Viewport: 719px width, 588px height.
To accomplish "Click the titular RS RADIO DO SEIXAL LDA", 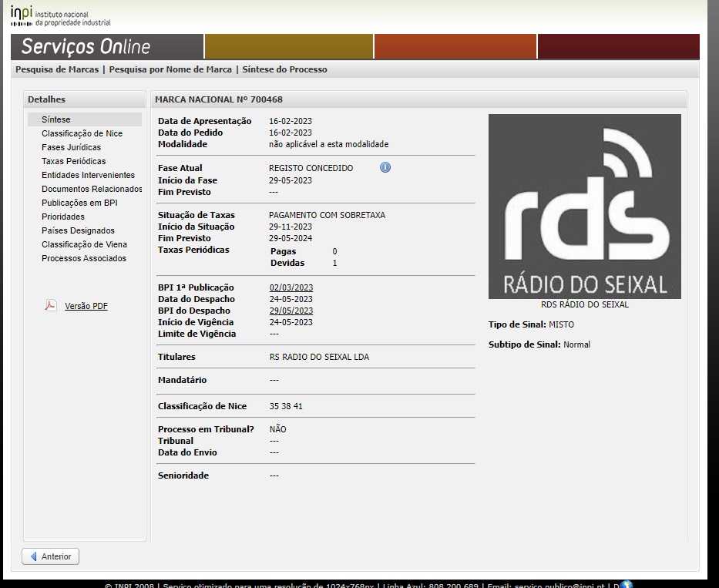I will point(319,357).
